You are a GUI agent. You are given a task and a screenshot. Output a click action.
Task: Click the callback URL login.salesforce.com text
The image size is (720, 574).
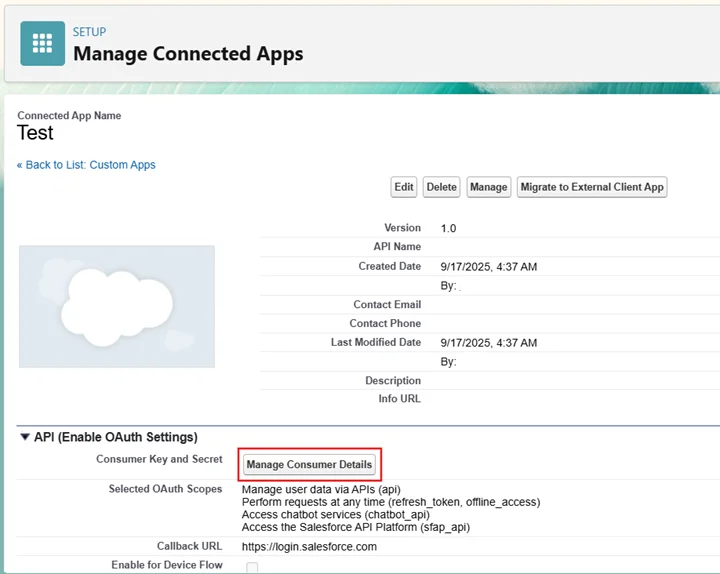[x=309, y=547]
